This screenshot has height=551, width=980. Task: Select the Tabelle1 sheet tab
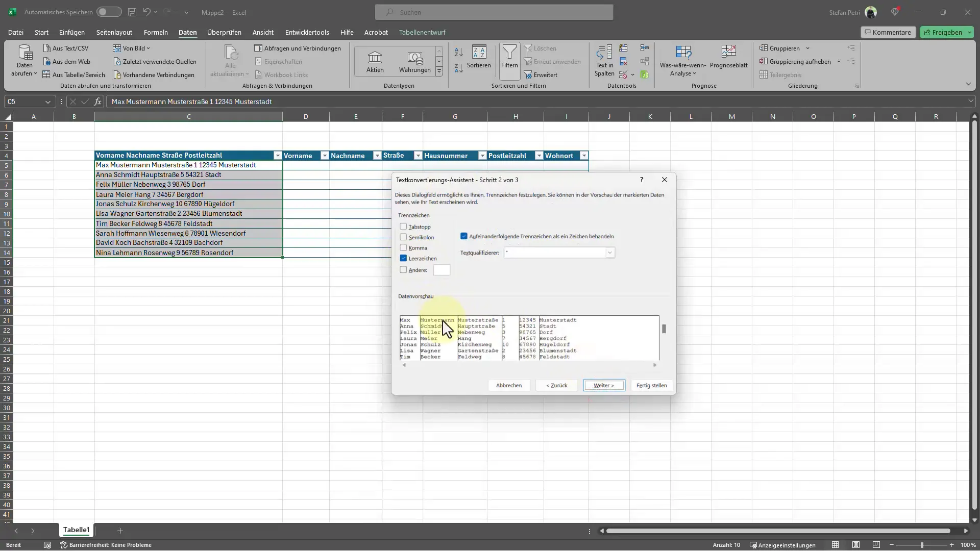76,530
